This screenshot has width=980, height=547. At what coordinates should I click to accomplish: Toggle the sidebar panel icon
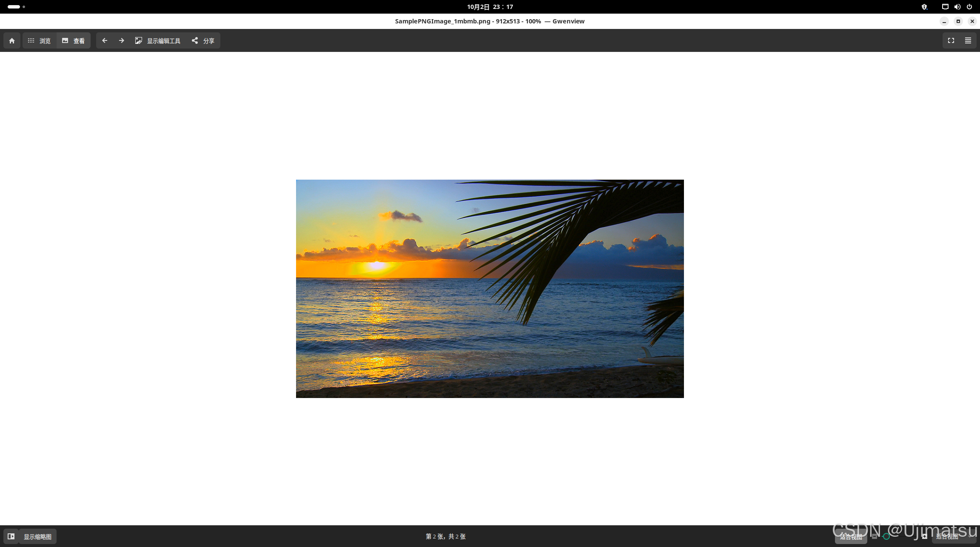[11, 536]
